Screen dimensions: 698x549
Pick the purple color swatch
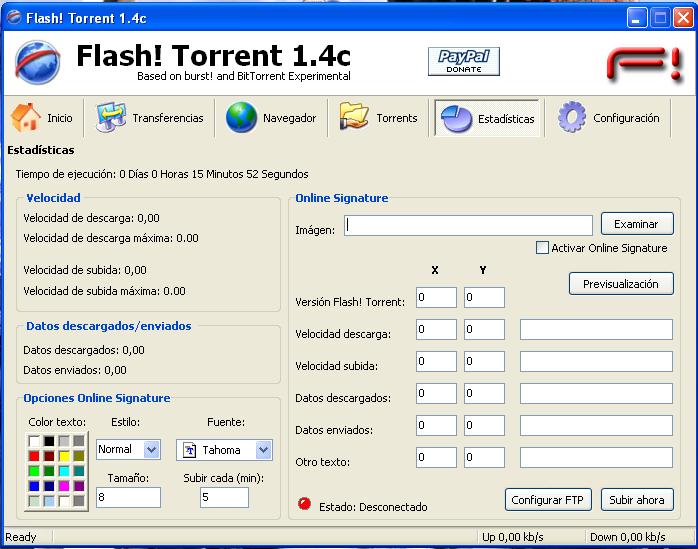(79, 486)
